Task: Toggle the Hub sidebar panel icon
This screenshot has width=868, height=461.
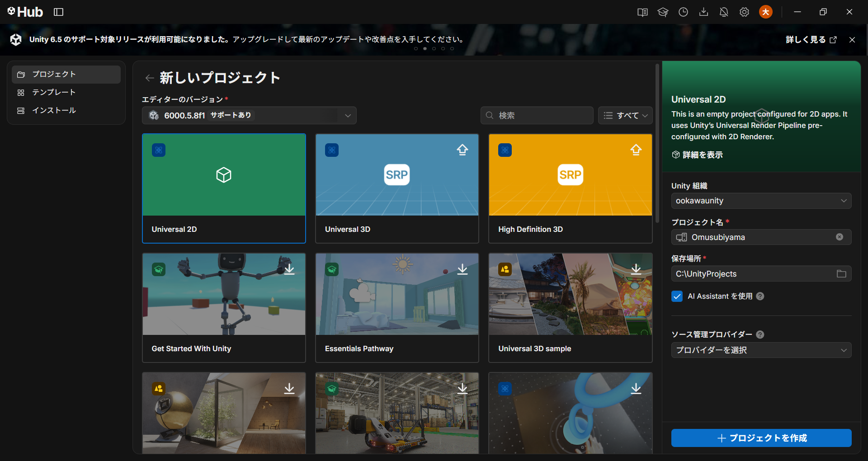Action: coord(59,12)
